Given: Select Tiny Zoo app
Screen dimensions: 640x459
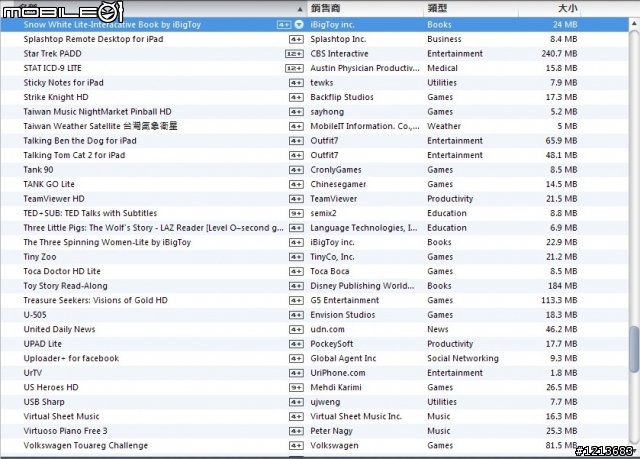Looking at the screenshot, I should [x=40, y=257].
